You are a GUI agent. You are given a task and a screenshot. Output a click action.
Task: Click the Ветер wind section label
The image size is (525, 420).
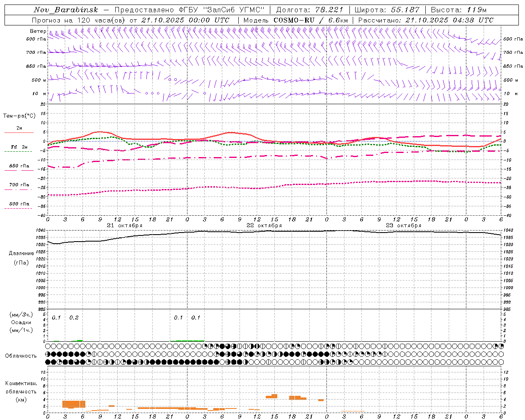(x=38, y=31)
